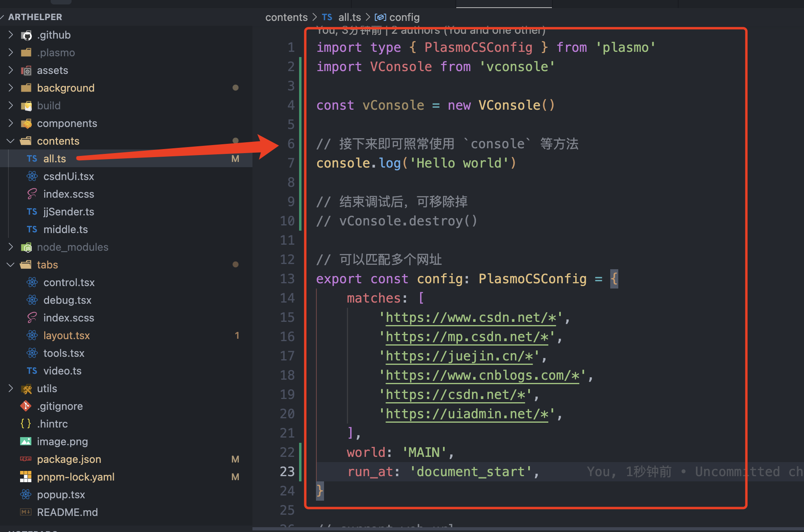804x532 pixels.
Task: Click the npm icon beside package.json
Action: (x=26, y=459)
